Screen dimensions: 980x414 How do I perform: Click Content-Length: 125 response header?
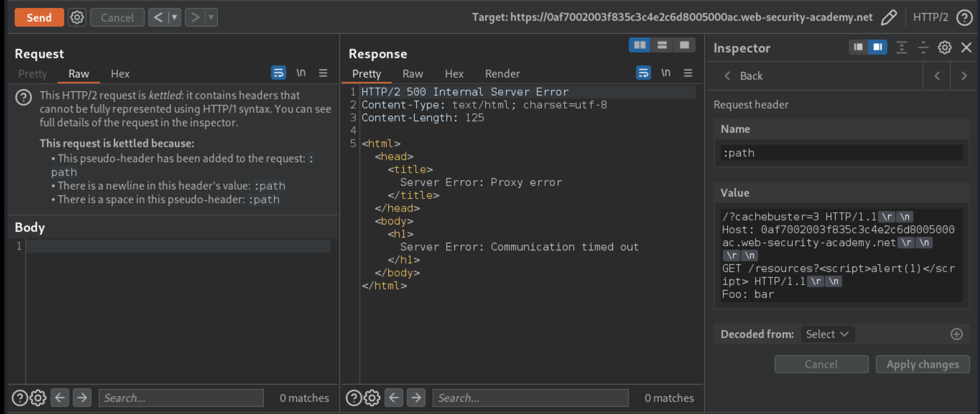pos(423,118)
